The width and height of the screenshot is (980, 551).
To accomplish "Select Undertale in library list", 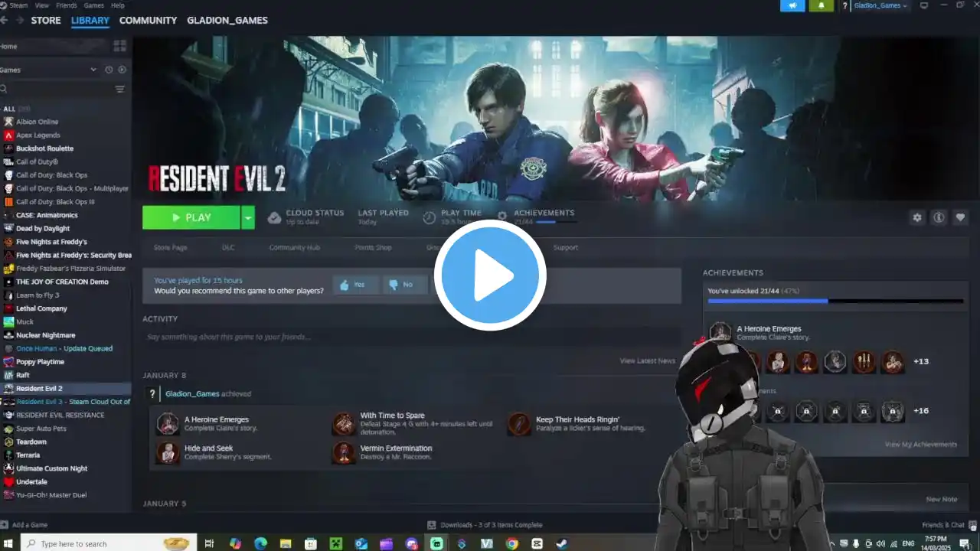I will (31, 482).
